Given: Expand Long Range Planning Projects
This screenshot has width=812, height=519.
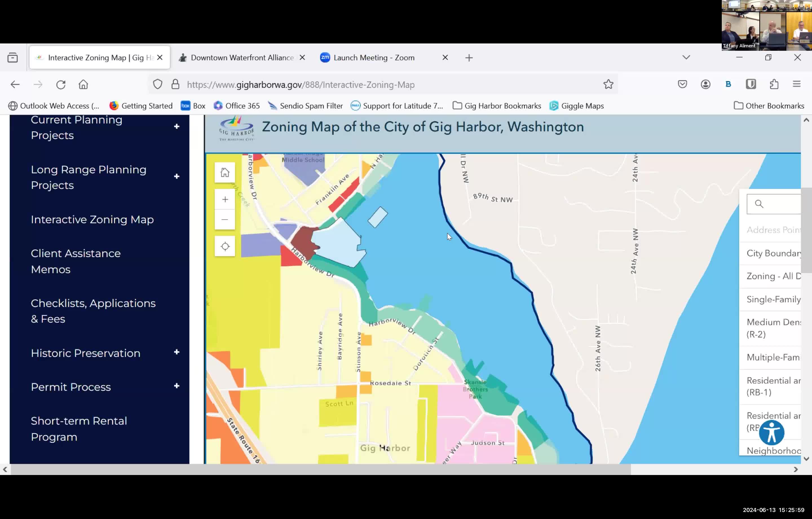Looking at the screenshot, I should [x=177, y=176].
